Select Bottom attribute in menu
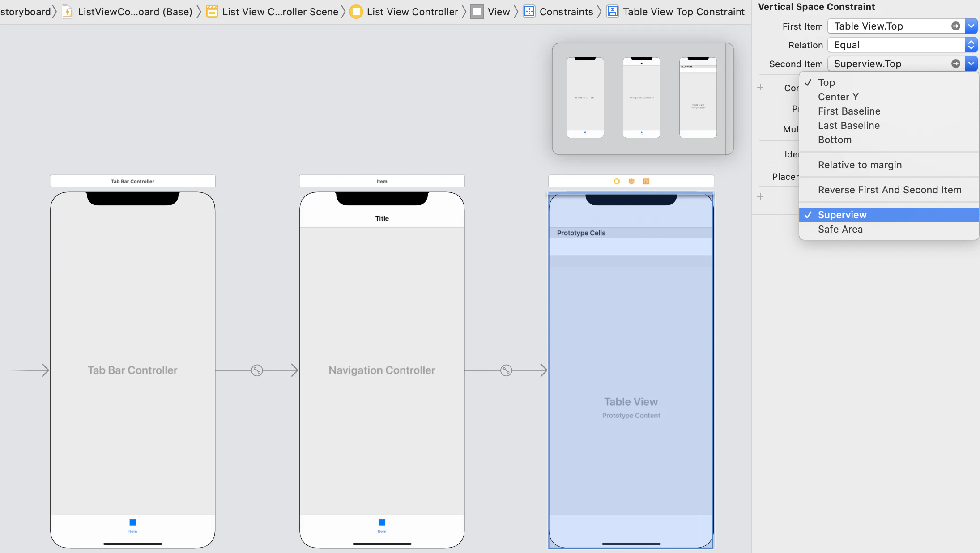980x553 pixels. [835, 140]
